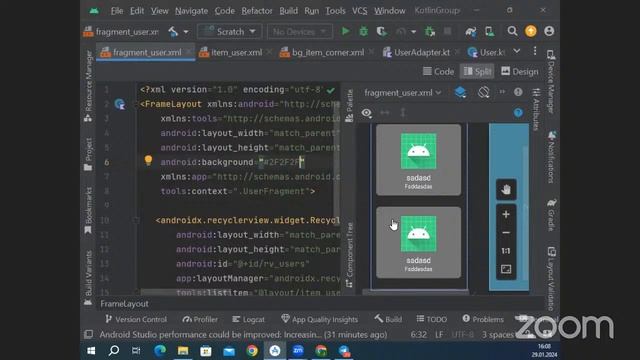Show hidden editor tabs chevron
The width and height of the screenshot is (640, 360).
tap(517, 51)
